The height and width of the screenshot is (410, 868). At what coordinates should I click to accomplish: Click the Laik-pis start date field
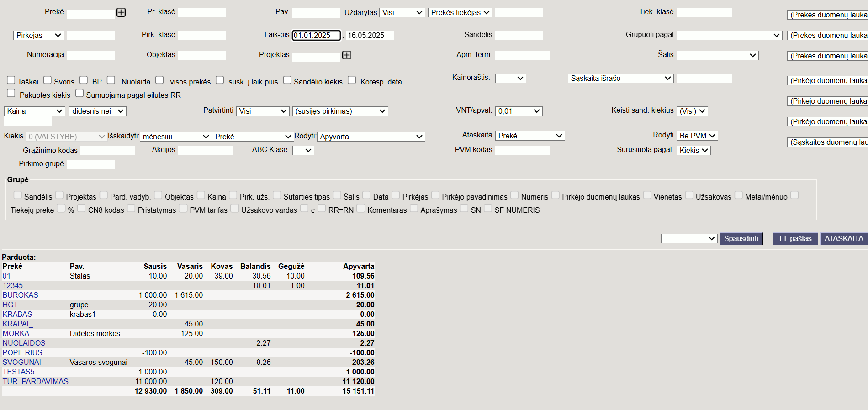(x=317, y=35)
